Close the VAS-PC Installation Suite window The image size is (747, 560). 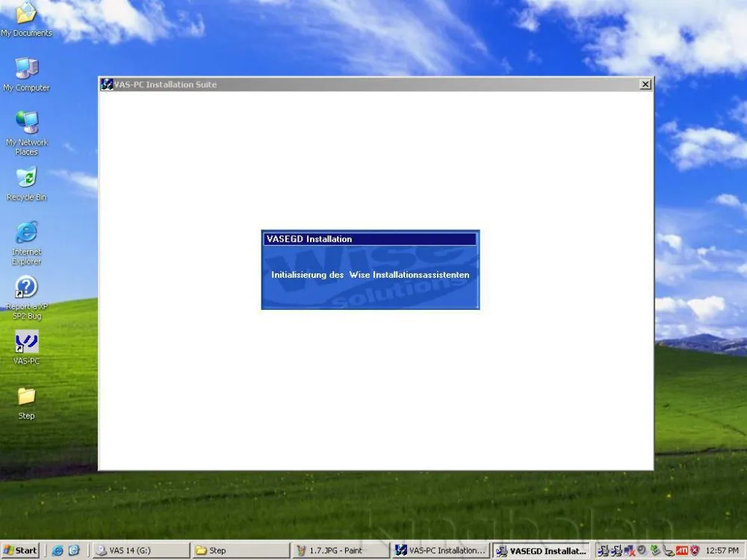click(x=645, y=84)
